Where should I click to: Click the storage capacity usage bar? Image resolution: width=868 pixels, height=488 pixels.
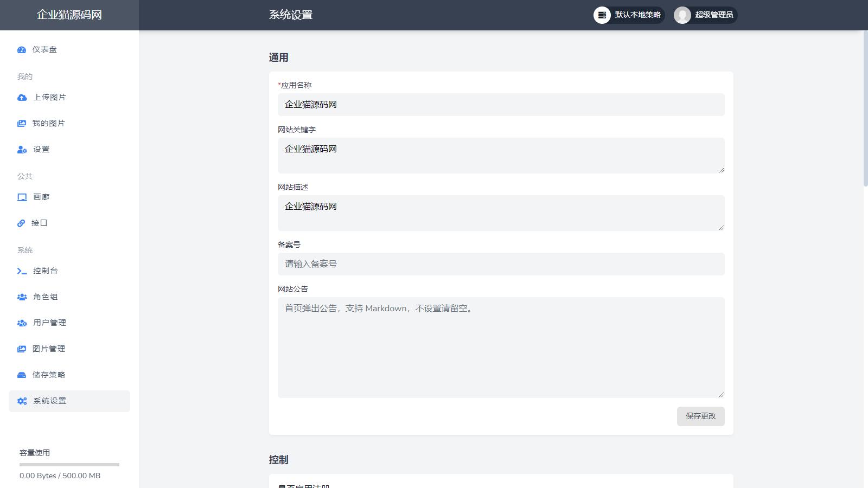tap(69, 465)
